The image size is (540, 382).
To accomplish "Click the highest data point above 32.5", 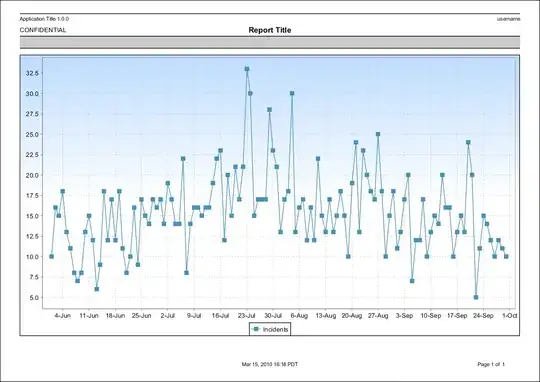I will coord(247,69).
